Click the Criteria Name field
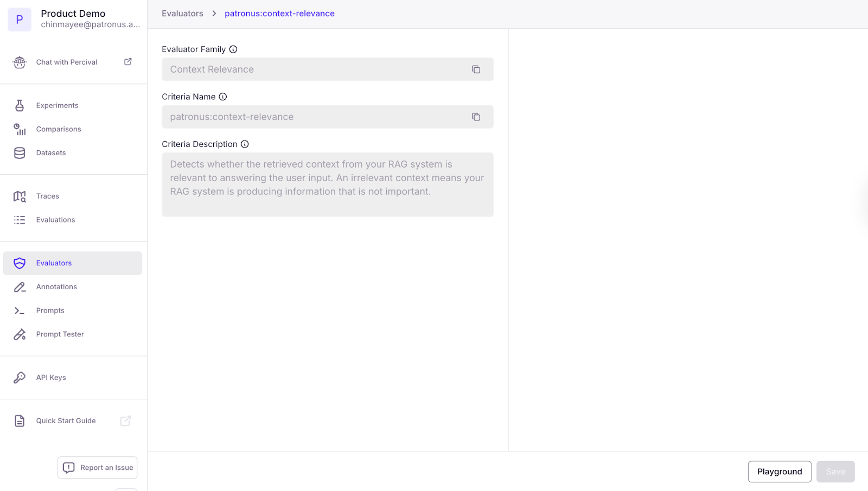 328,117
